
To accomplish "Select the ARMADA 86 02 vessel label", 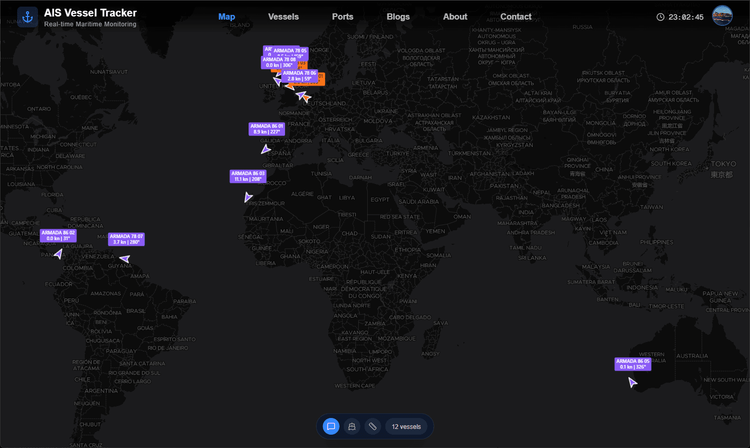I will tap(58, 235).
